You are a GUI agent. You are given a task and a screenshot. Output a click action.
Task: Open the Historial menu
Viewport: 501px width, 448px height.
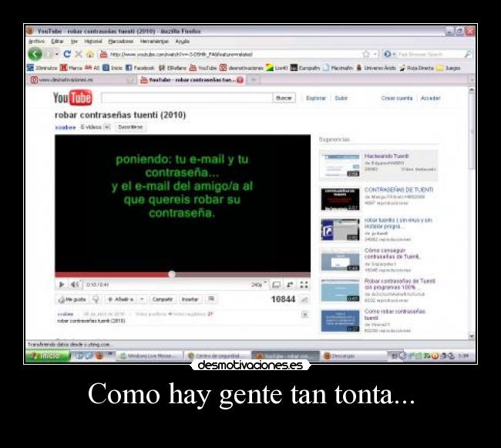(93, 42)
